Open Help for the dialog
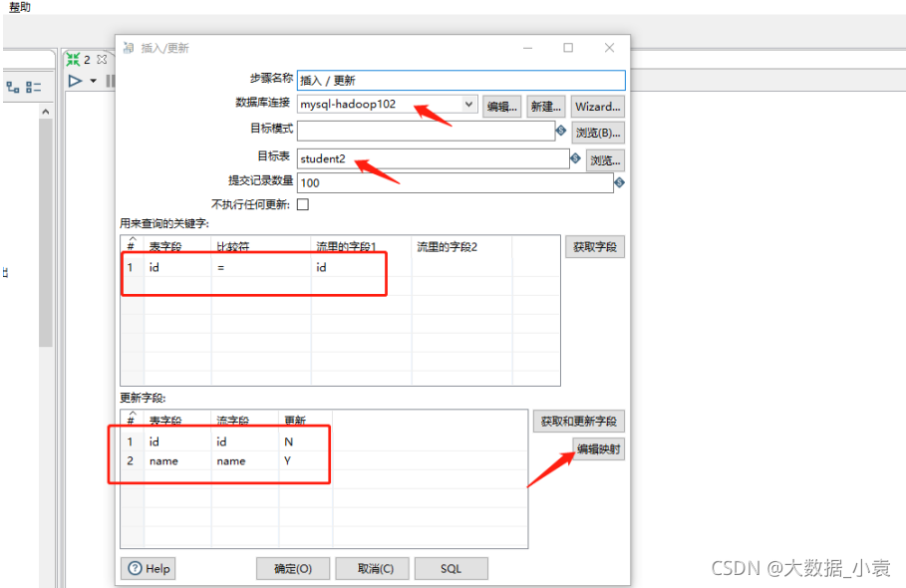 pos(149,569)
